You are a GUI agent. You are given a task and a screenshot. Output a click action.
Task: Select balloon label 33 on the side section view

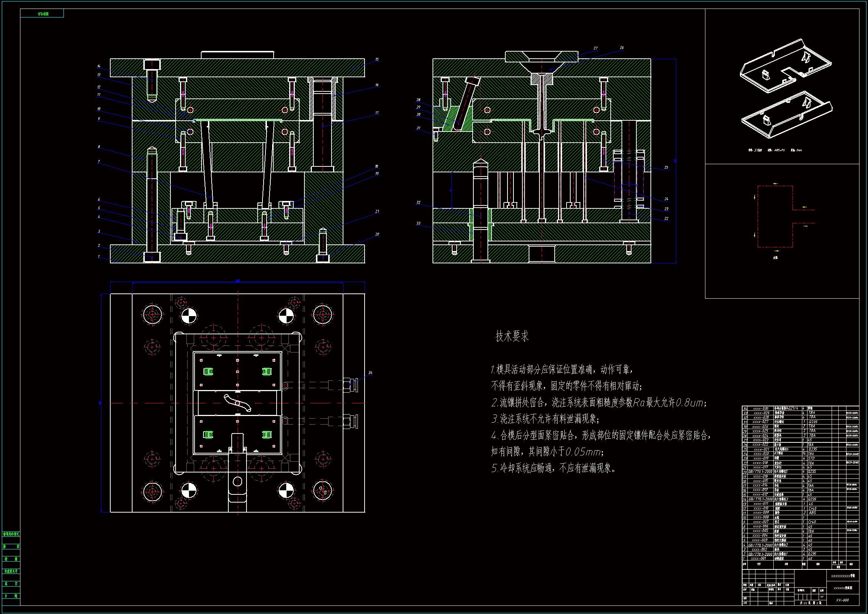418,224
